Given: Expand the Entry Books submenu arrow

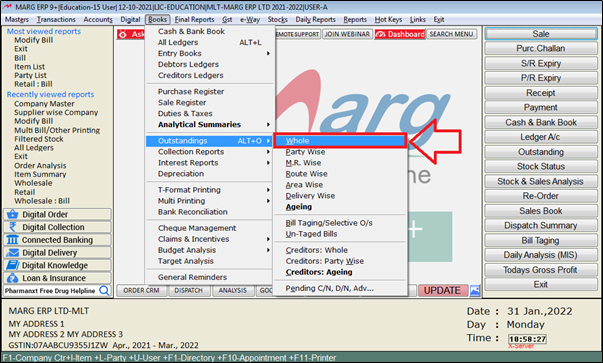Looking at the screenshot, I should [268, 53].
